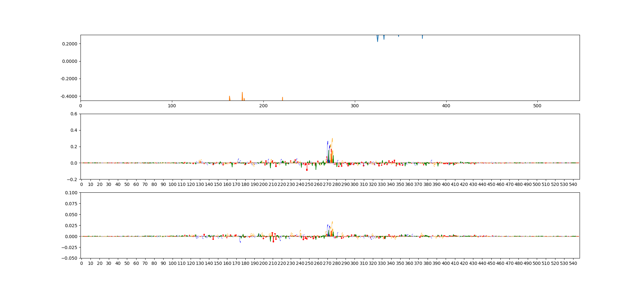Click the 0.6 y-axis label in middle plot
This screenshot has height=290, width=644.
click(74, 114)
